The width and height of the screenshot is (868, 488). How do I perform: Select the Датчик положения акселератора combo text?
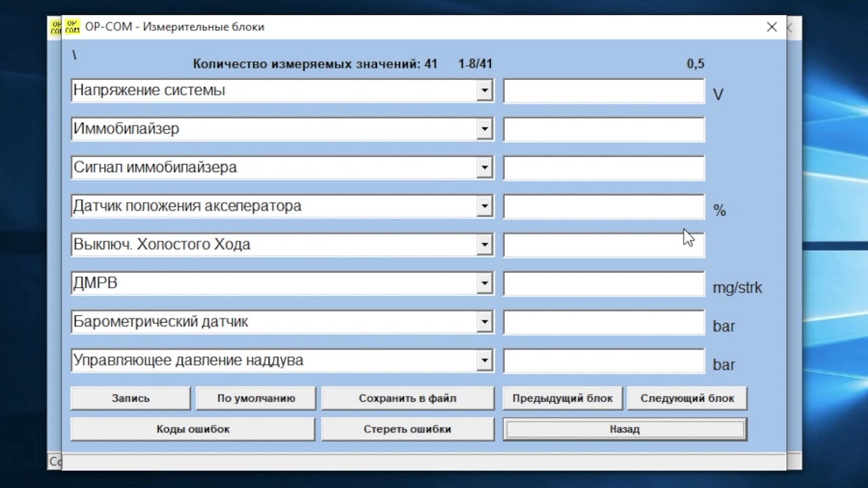click(187, 206)
